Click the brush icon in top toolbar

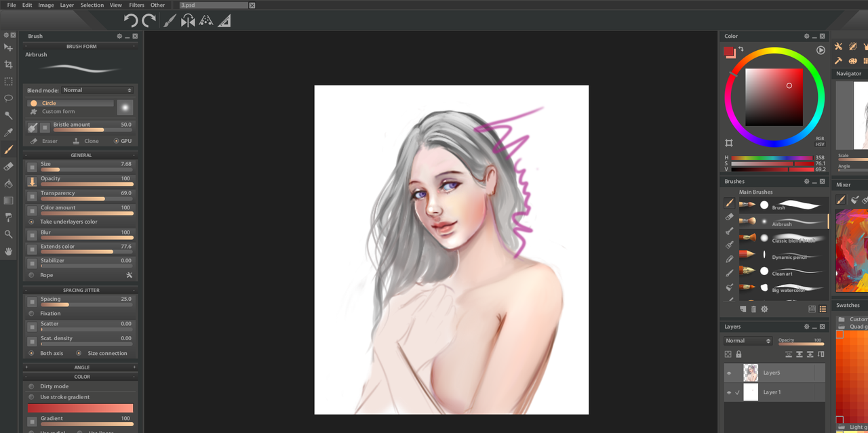(x=170, y=21)
